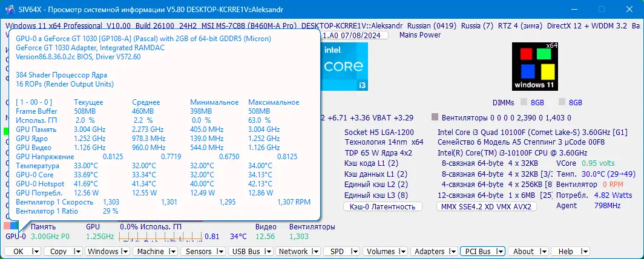This screenshot has height=259, width=644.
Task: Close the SIV64X window
Action: pos(629,9)
